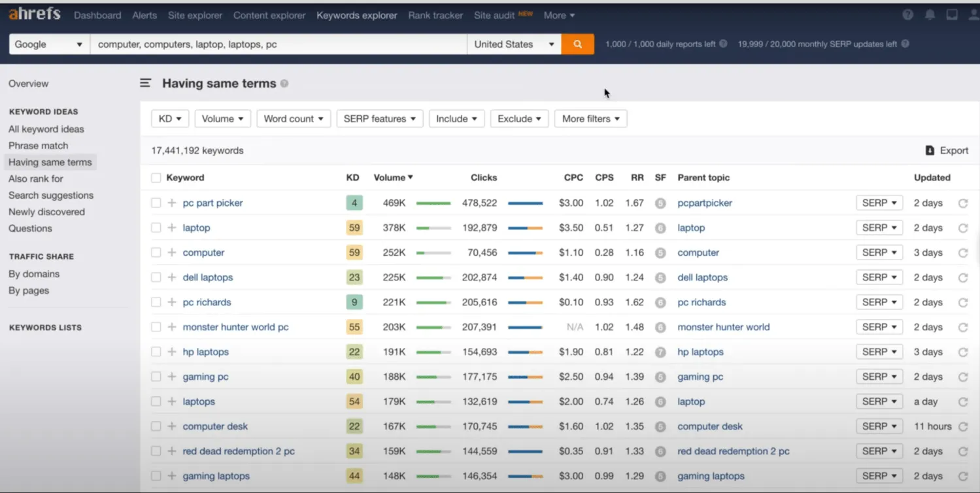The height and width of the screenshot is (493, 980).
Task: Click plus icon beside 'laptop' keyword
Action: coord(172,228)
